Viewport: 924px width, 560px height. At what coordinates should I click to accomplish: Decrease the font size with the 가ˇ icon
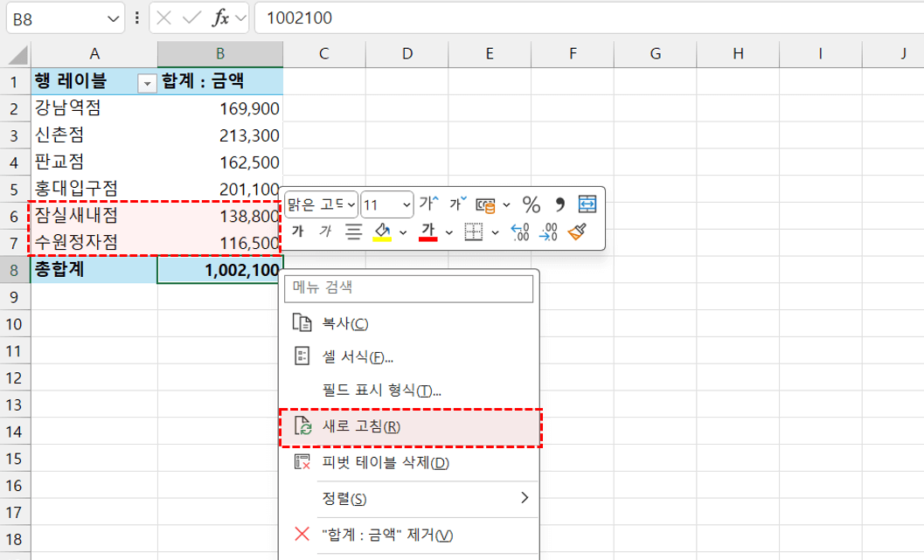click(456, 204)
